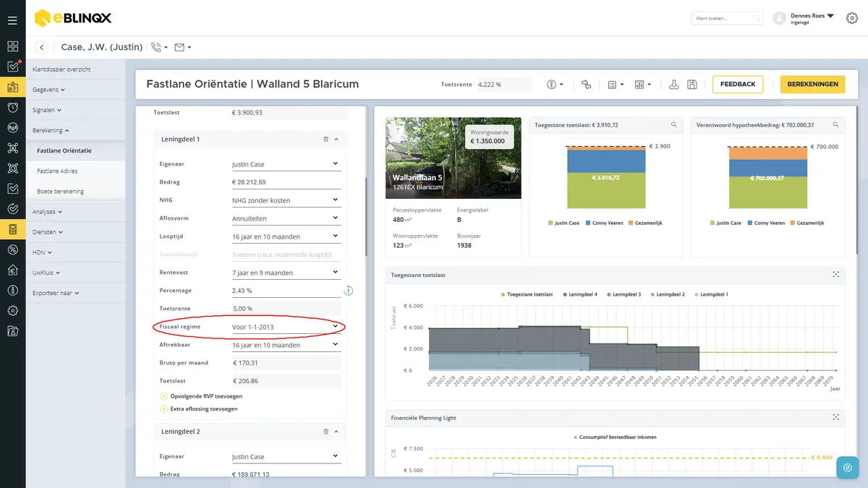Open the 'Fiscaal regime' dropdown
This screenshot has width=868, height=488.
[285, 327]
